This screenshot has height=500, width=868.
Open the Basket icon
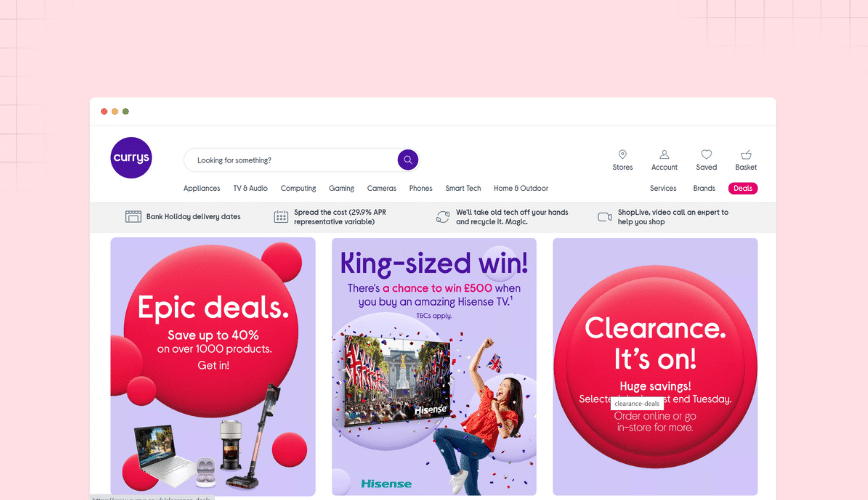746,154
